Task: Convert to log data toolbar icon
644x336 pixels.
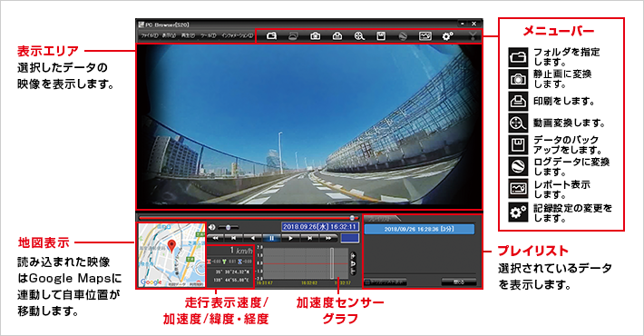Action: point(403,36)
